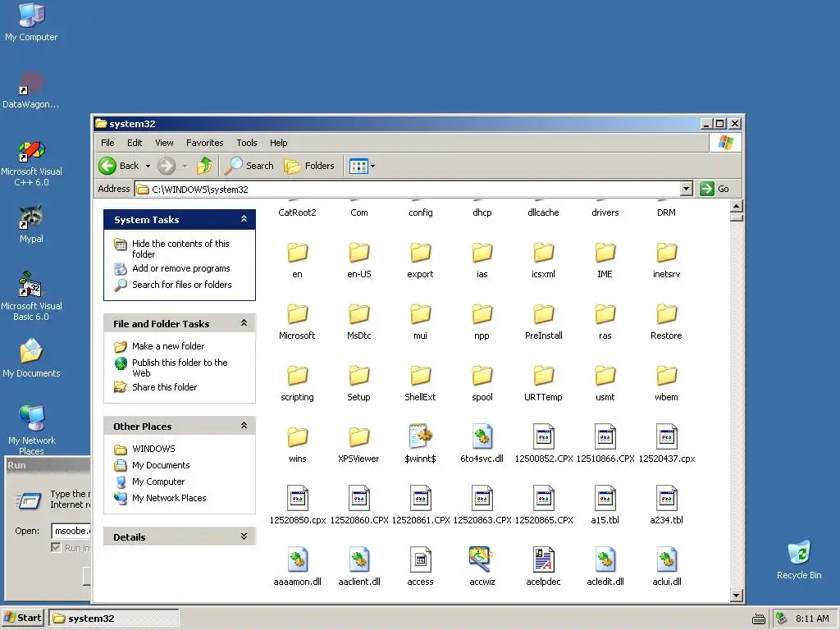Click the scroll up arrow of file list

click(737, 206)
